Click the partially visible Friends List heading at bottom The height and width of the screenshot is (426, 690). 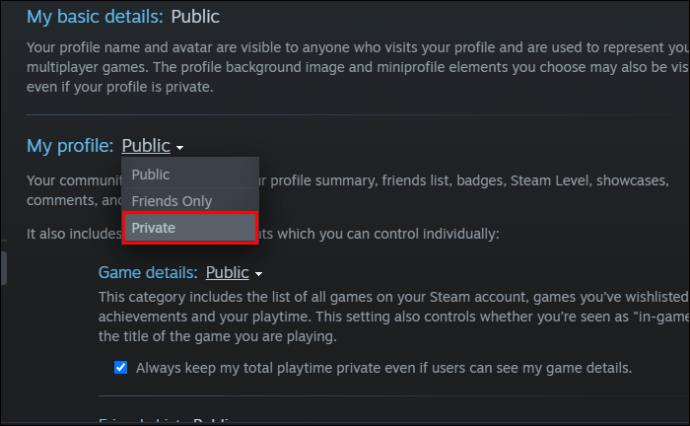click(165, 421)
